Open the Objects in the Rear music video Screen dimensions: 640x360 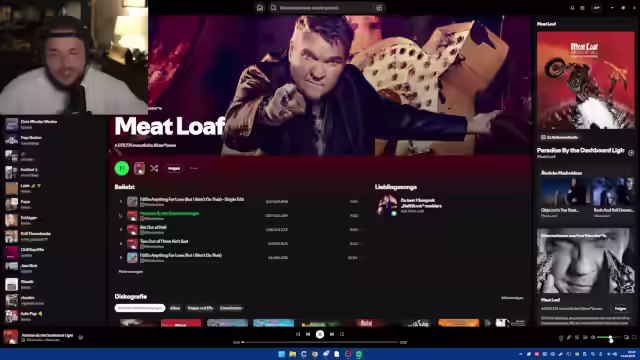point(564,197)
